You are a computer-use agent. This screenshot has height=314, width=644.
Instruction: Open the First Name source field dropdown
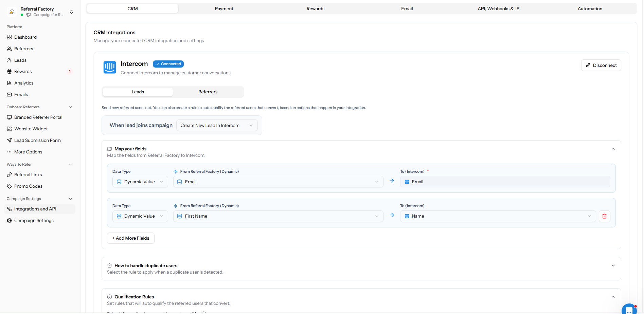(278, 216)
